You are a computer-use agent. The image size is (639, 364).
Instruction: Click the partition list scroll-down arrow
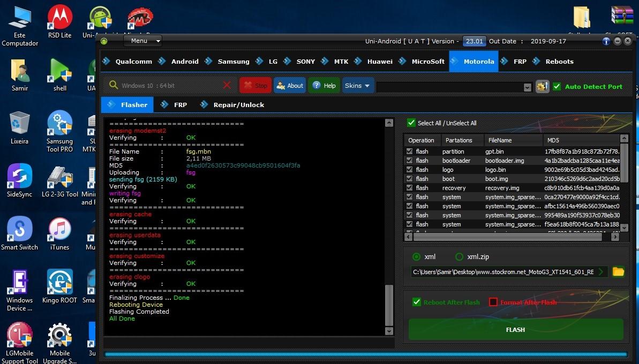click(624, 227)
